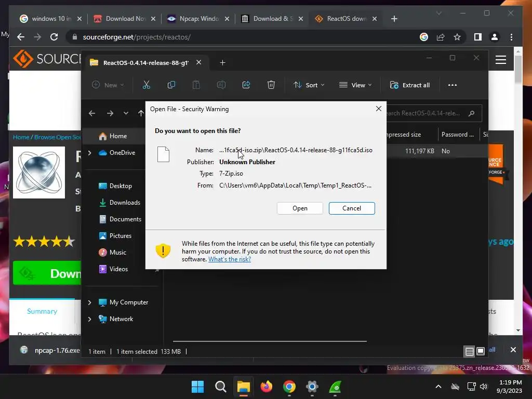Switch Explorer to large thumbnails view icon
This screenshot has width=532, height=399.
pos(481,352)
